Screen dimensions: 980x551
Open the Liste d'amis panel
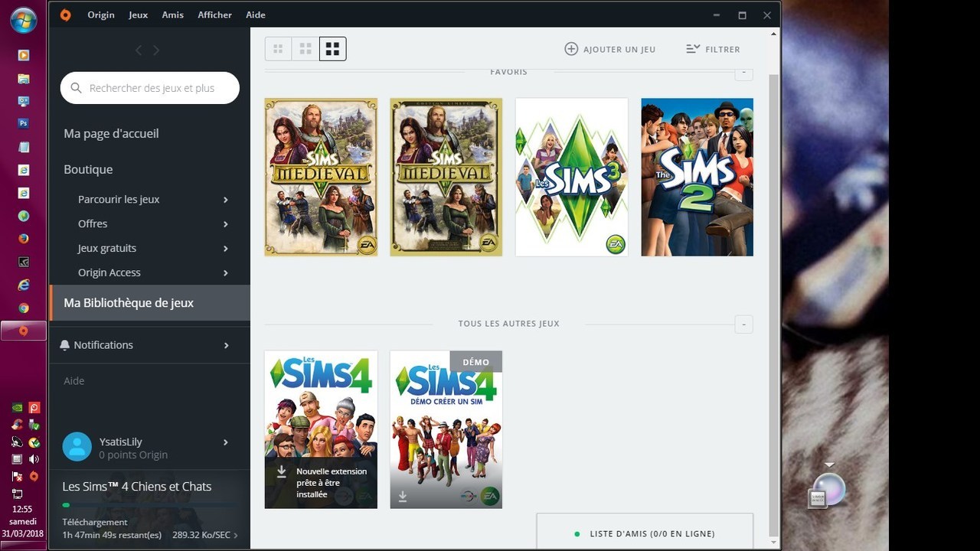(645, 533)
